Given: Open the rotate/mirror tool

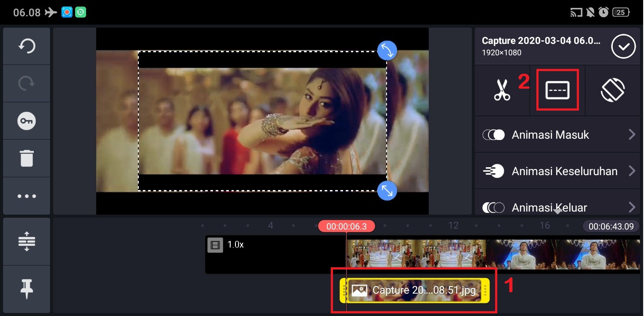Looking at the screenshot, I should click(x=613, y=90).
